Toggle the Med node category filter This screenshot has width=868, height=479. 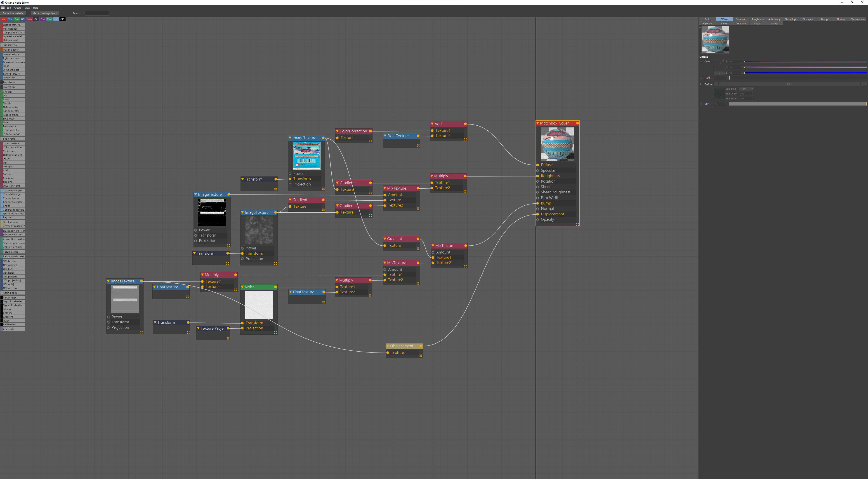point(49,19)
